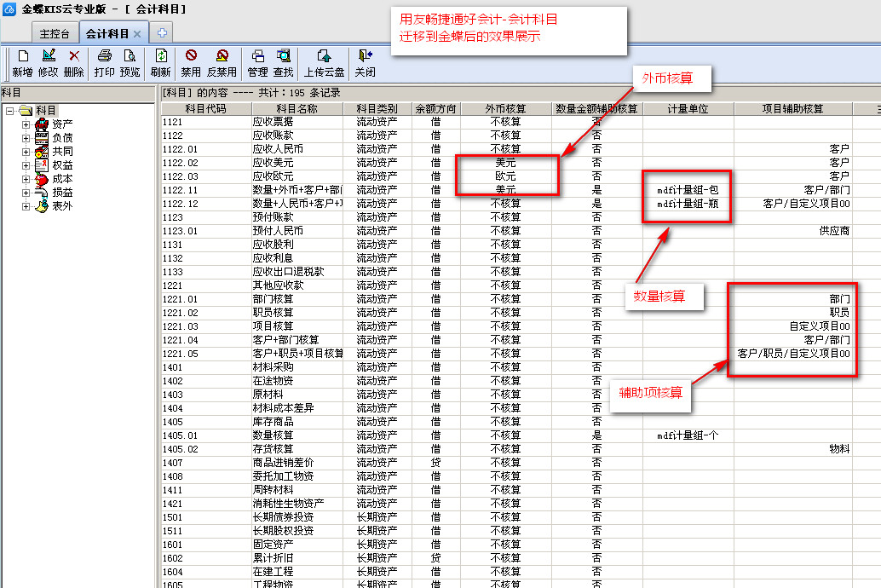The image size is (881, 588).
Task: Switch to the 主控台 tab
Action: click(x=55, y=33)
